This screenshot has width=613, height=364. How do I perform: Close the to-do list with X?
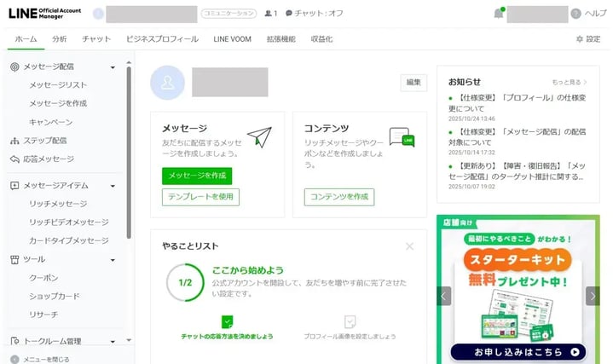coord(409,246)
